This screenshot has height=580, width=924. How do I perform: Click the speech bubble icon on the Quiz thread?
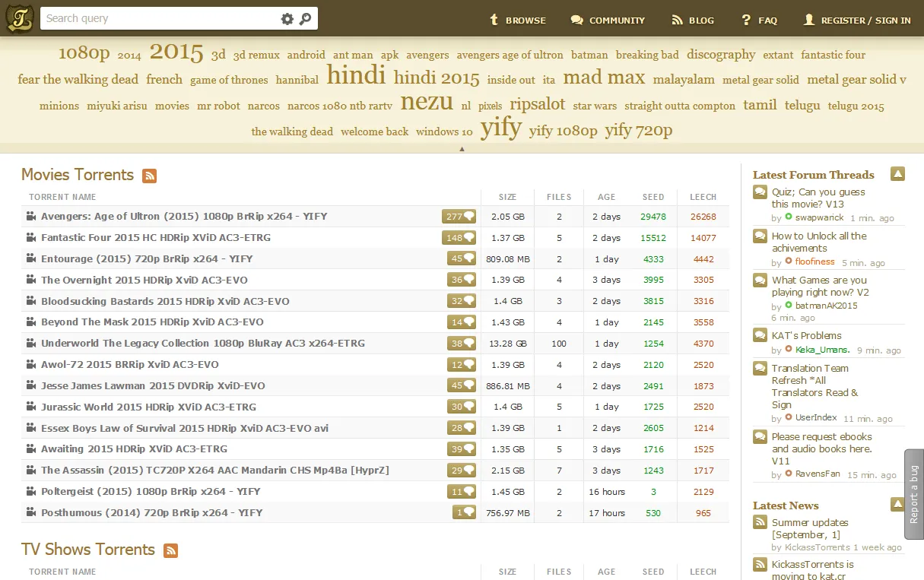click(x=760, y=192)
